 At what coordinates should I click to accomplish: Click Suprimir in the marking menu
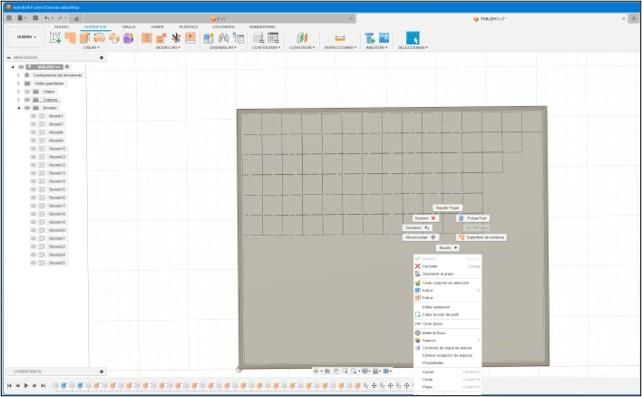click(425, 218)
